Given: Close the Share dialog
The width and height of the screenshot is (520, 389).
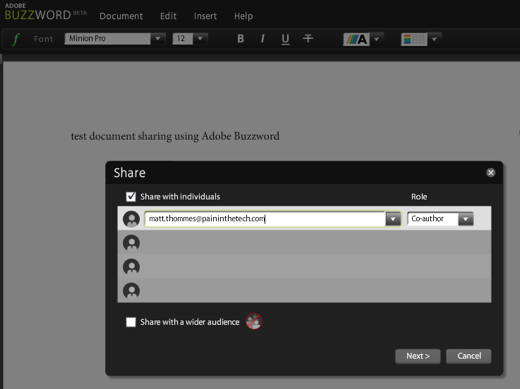Looking at the screenshot, I should tap(490, 172).
